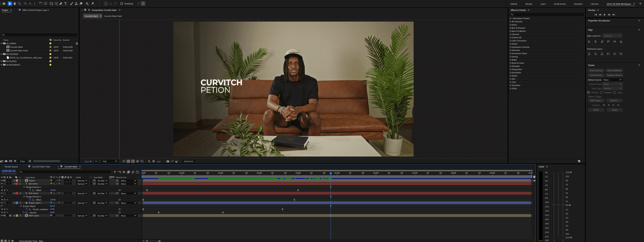Collapse the Shape Layer 1 properties

point(14,203)
